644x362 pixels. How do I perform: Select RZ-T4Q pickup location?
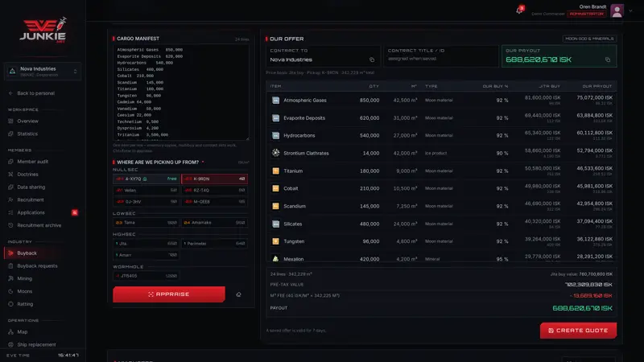214,191
